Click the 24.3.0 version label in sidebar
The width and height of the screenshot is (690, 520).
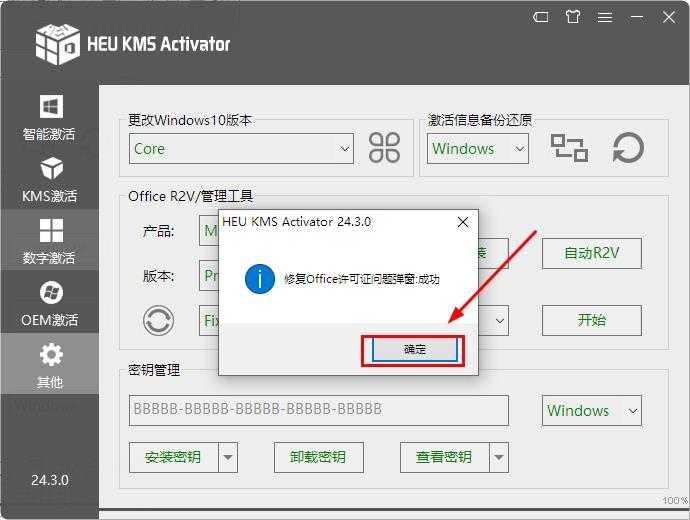point(50,480)
